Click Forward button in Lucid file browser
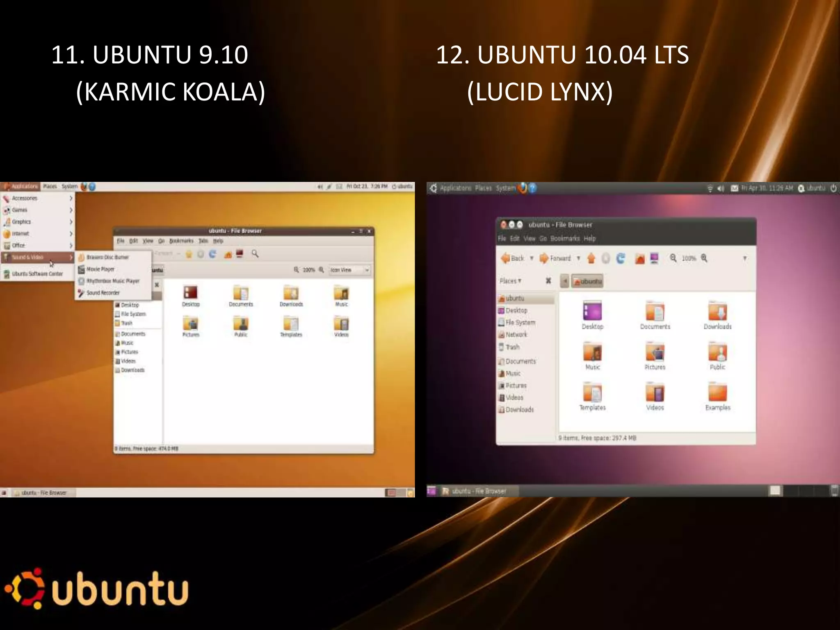The width and height of the screenshot is (840, 630). point(555,258)
